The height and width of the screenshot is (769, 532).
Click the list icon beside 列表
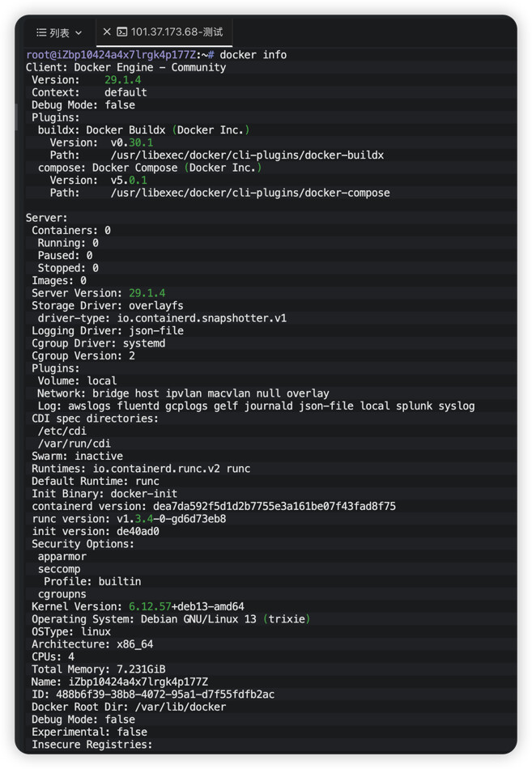40,32
